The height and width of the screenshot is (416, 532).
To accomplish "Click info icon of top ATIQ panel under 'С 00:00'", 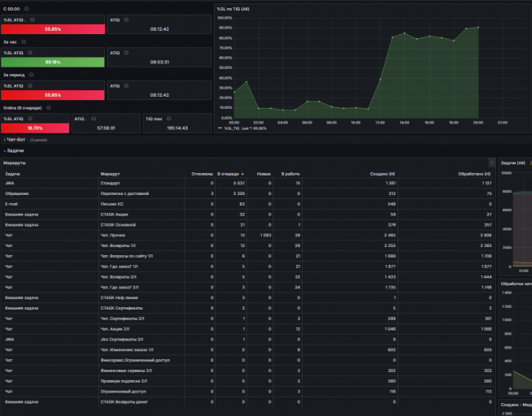I will coord(126,19).
